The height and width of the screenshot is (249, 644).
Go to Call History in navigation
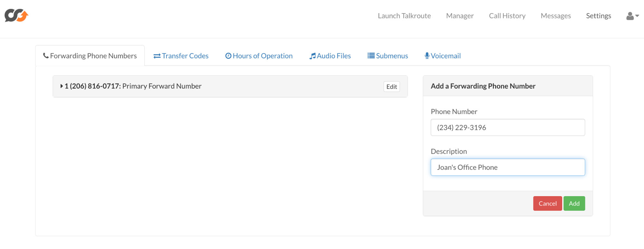[507, 16]
